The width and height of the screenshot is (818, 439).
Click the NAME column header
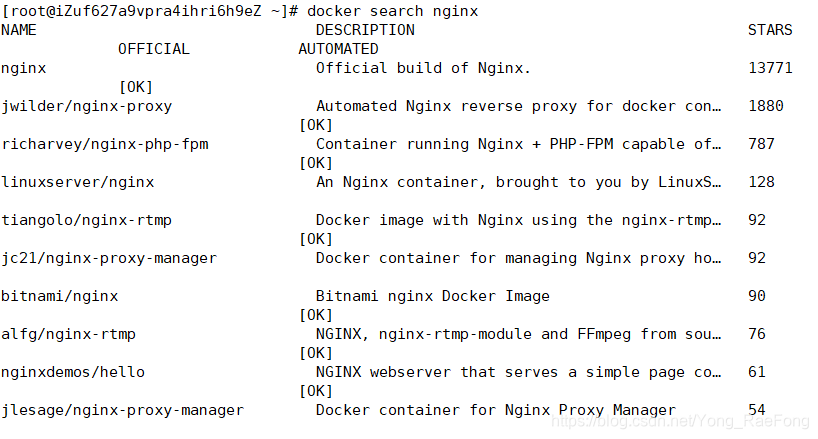pos(19,30)
